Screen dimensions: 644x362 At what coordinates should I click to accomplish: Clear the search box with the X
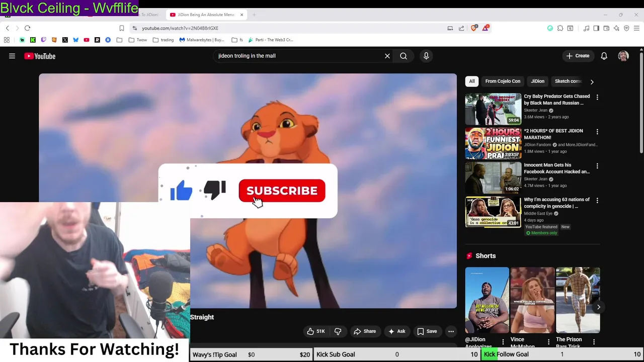387,56
